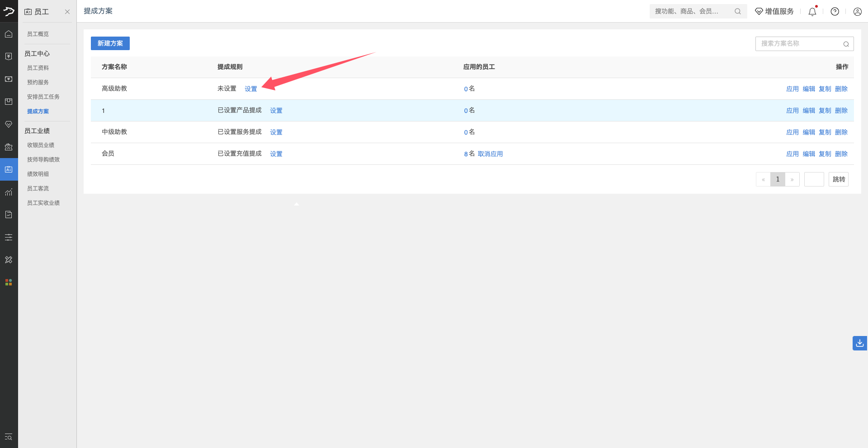Screen dimensions: 868x448
Task: Click 应用 for 高级助教 row
Action: click(x=793, y=89)
